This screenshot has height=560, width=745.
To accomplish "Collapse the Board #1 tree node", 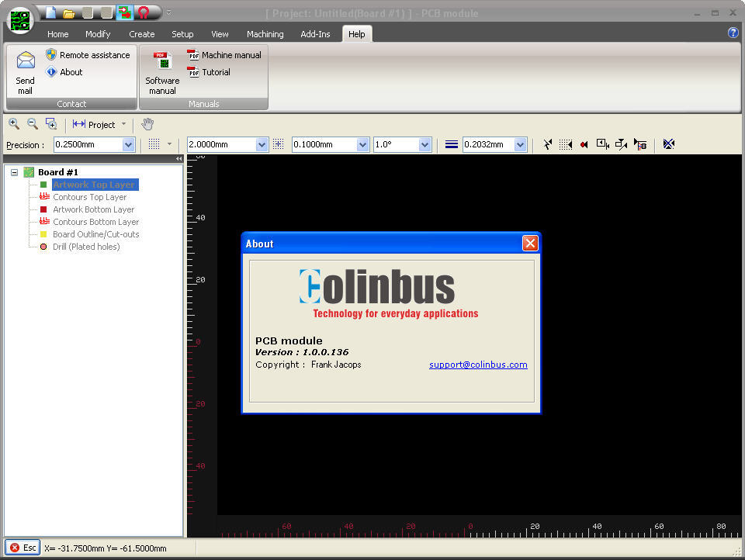I will 13,172.
